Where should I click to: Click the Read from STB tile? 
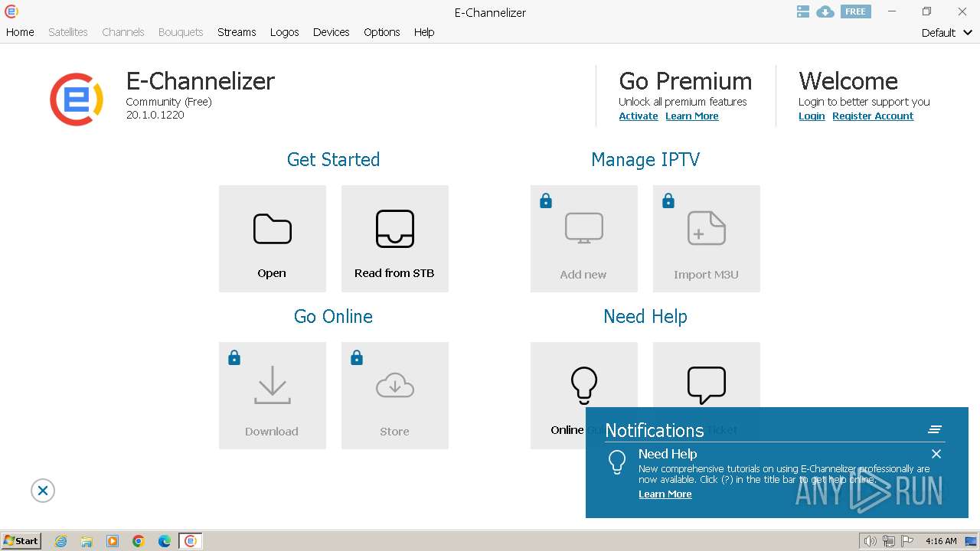tap(394, 239)
